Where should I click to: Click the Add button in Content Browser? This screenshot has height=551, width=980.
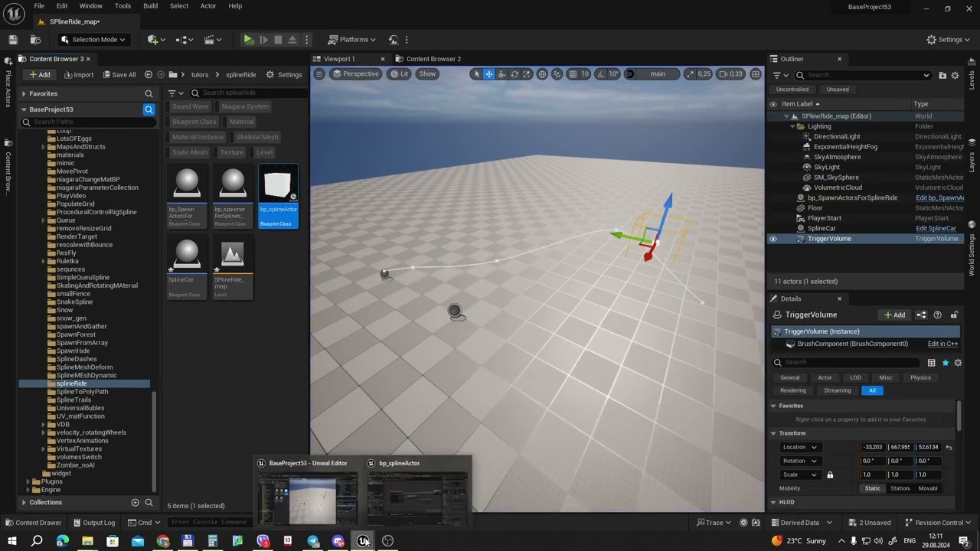(x=38, y=75)
